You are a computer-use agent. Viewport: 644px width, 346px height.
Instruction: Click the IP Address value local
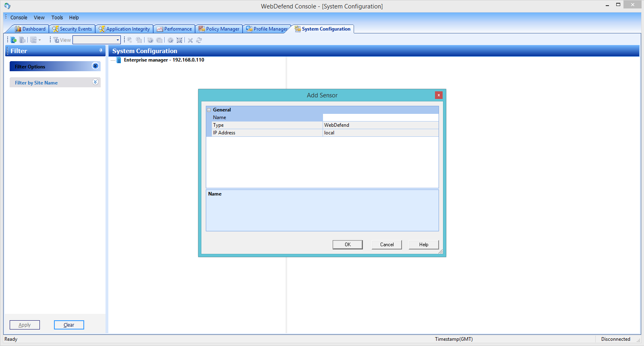(381, 133)
